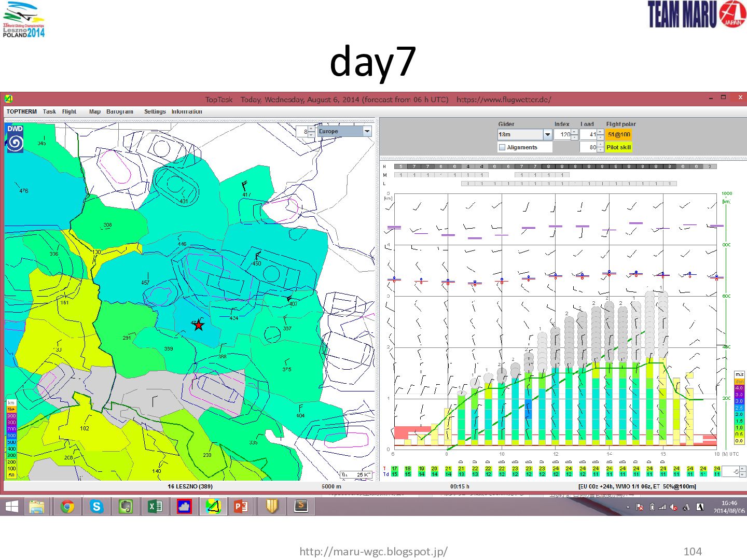Decrease the Index value 120
Screen dimensions: 747x560
click(575, 137)
